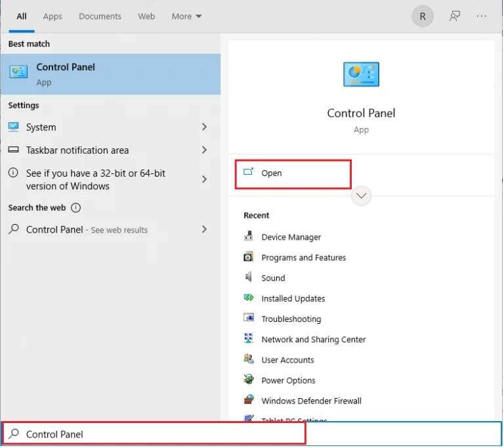Open Sound from Recent list
504x448 pixels.
273,278
